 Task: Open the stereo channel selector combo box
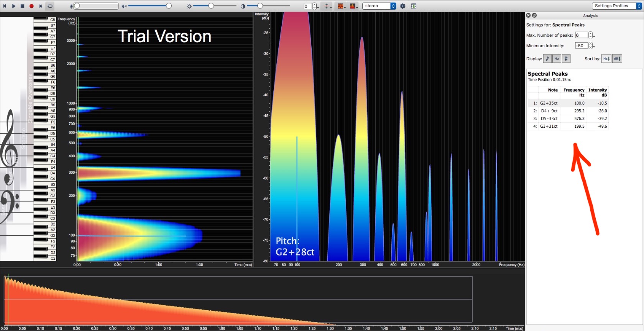pyautogui.click(x=379, y=6)
